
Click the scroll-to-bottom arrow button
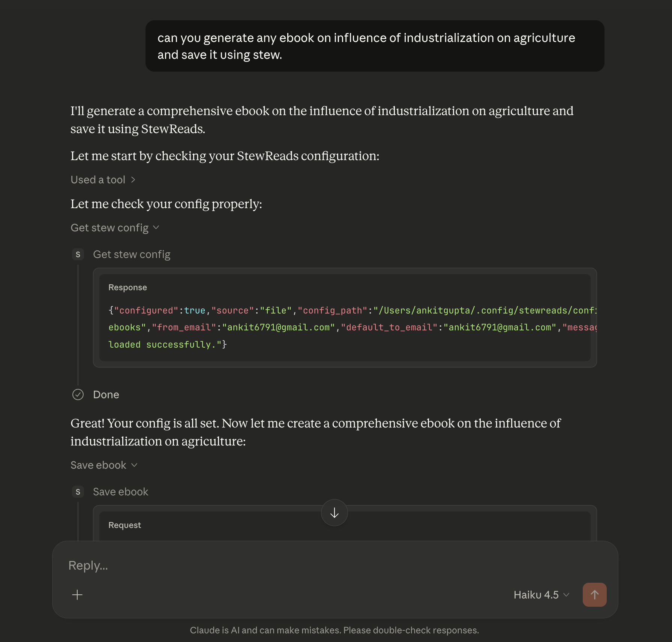point(334,513)
